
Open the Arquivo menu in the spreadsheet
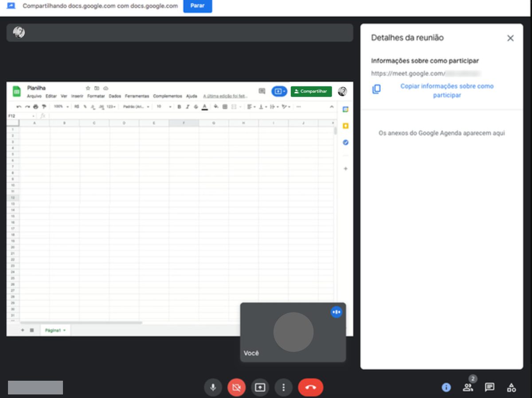pyautogui.click(x=34, y=96)
